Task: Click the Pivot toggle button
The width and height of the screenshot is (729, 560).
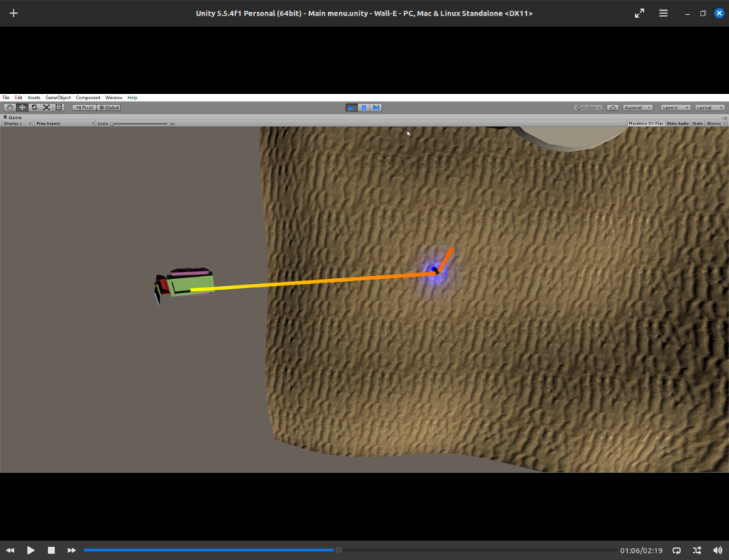Action: [x=84, y=107]
